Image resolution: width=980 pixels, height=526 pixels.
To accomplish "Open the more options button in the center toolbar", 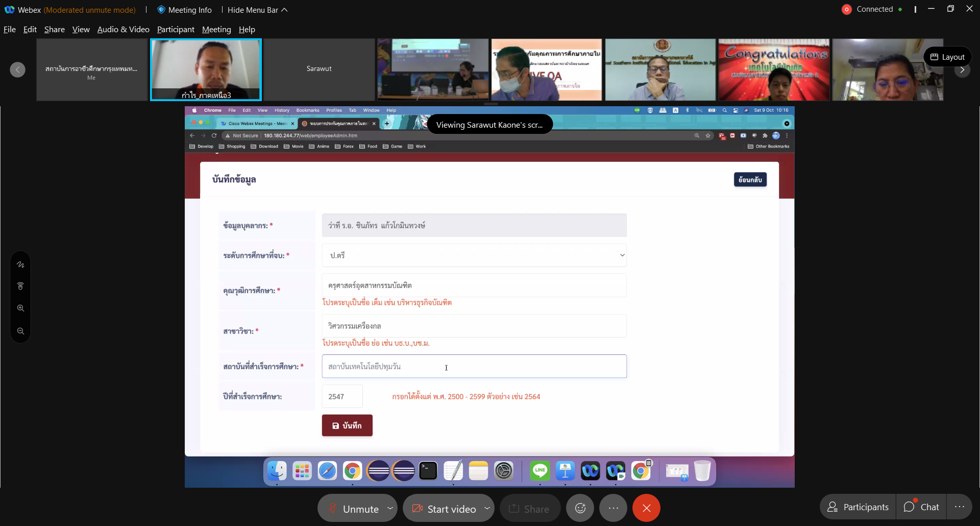I will [614, 508].
